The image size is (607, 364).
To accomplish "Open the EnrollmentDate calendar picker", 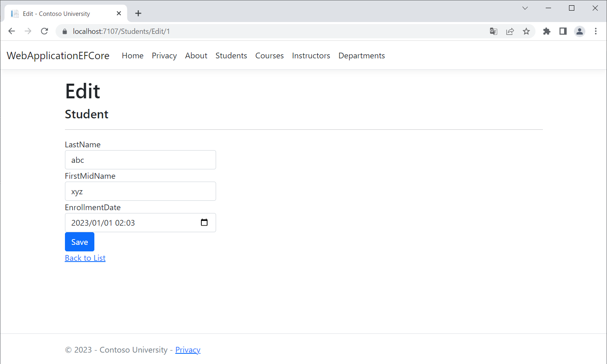I will pyautogui.click(x=204, y=222).
